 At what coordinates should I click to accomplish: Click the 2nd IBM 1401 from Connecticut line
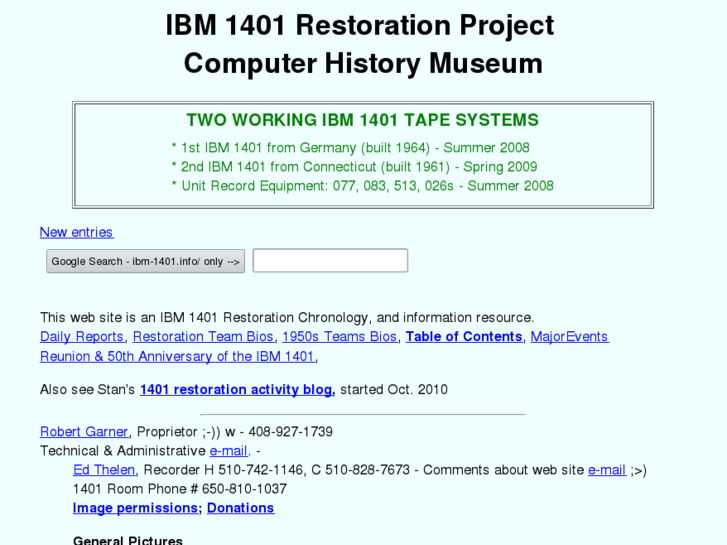pos(354,167)
